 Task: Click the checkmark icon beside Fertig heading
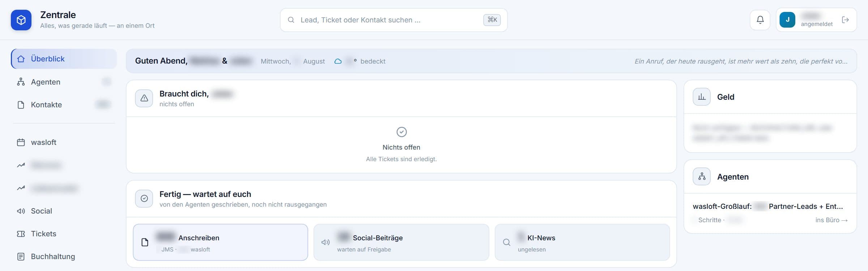click(x=144, y=199)
